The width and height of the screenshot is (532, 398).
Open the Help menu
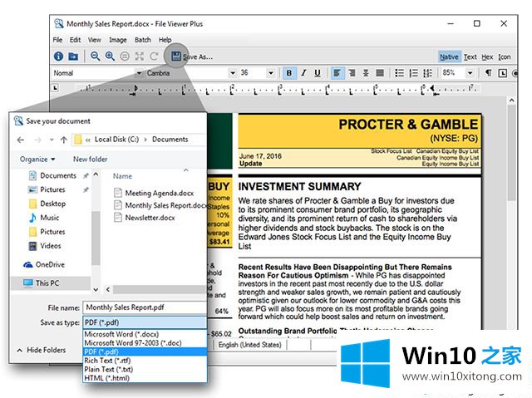[x=165, y=40]
